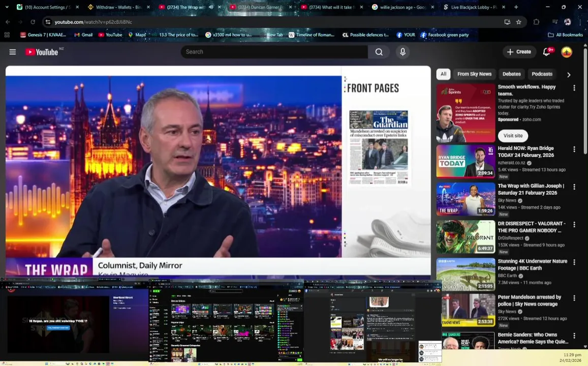Reload the page

click(33, 22)
